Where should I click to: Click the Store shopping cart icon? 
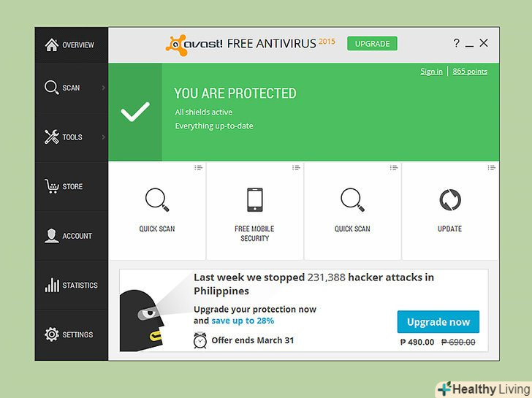coord(52,186)
